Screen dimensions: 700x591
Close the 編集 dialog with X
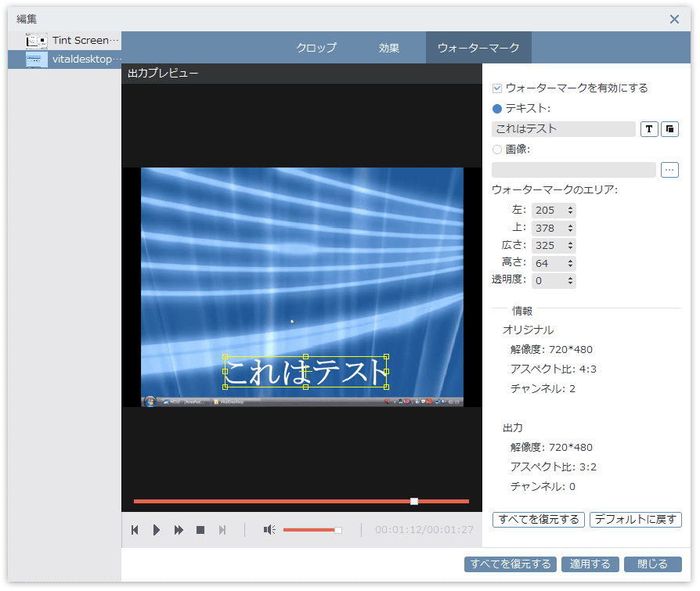pos(674,20)
